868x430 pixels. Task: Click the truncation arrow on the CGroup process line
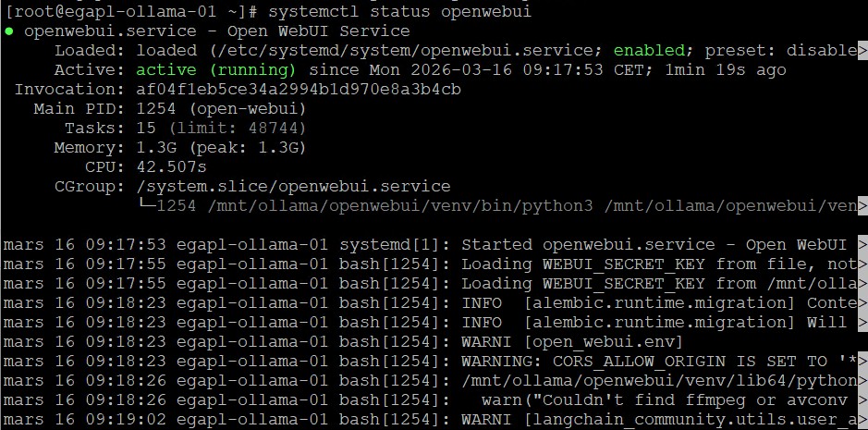tap(862, 205)
